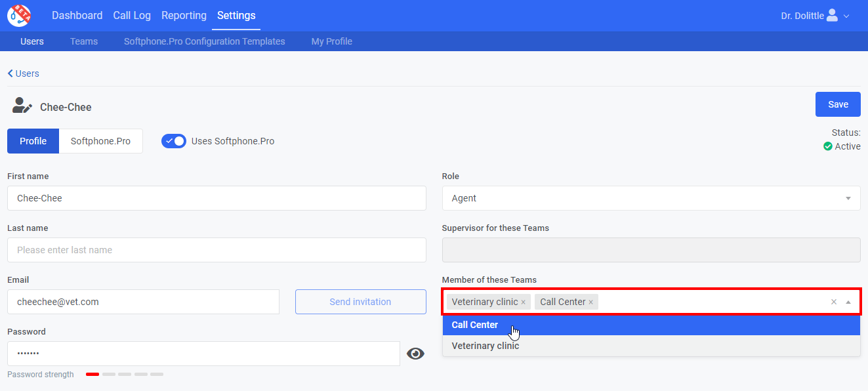Click the Dr. Dolittle user name
The image size is (868, 391).
tap(802, 16)
